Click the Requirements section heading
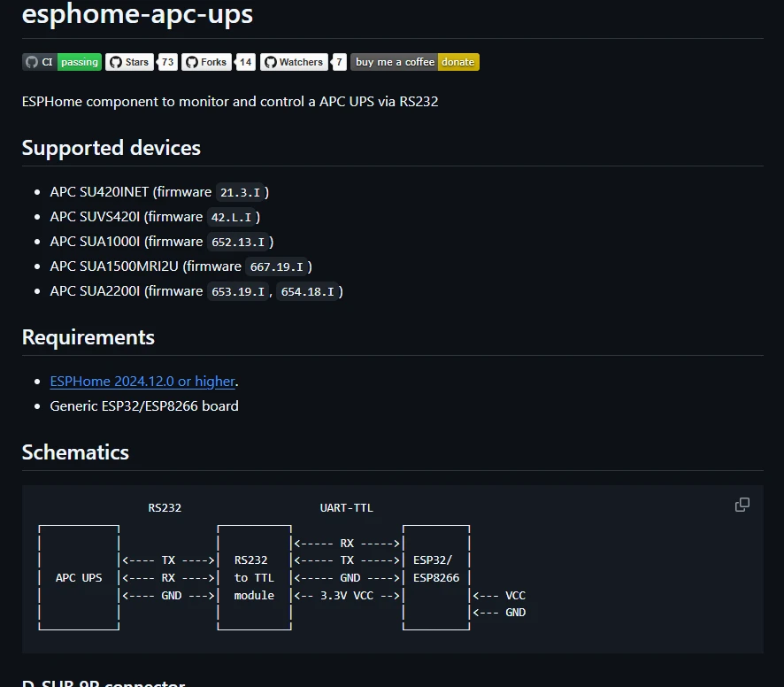 (x=88, y=337)
